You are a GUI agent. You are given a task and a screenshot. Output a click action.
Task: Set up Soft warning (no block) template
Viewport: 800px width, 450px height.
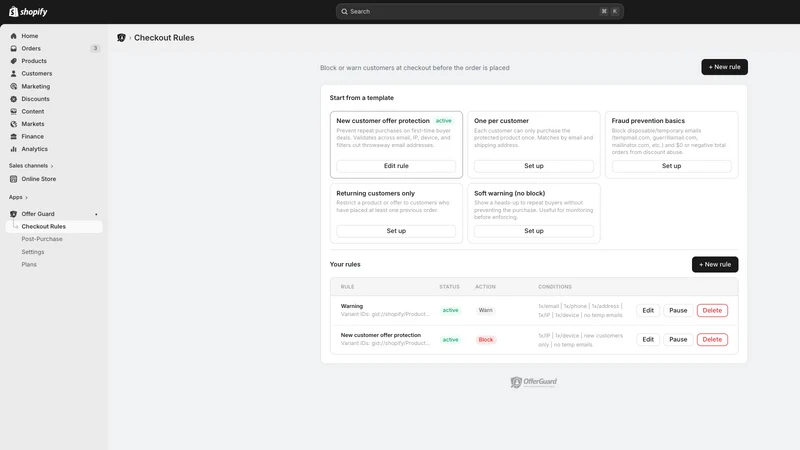(534, 231)
